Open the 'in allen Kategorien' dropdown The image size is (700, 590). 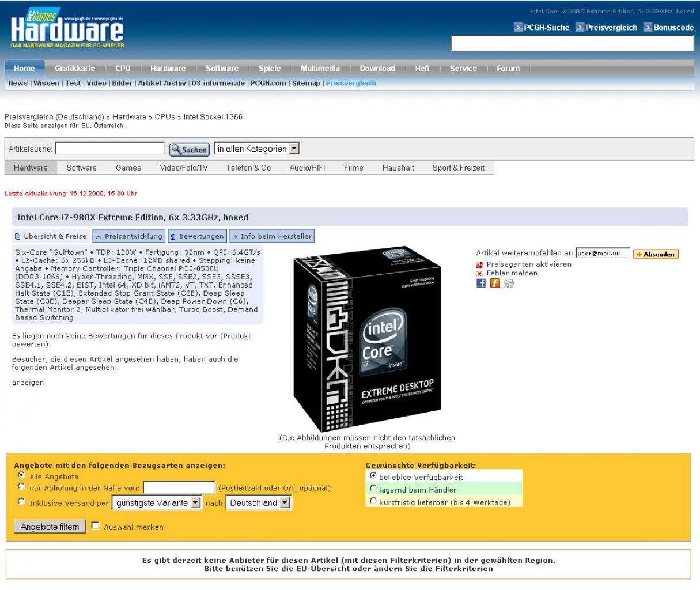[x=257, y=149]
